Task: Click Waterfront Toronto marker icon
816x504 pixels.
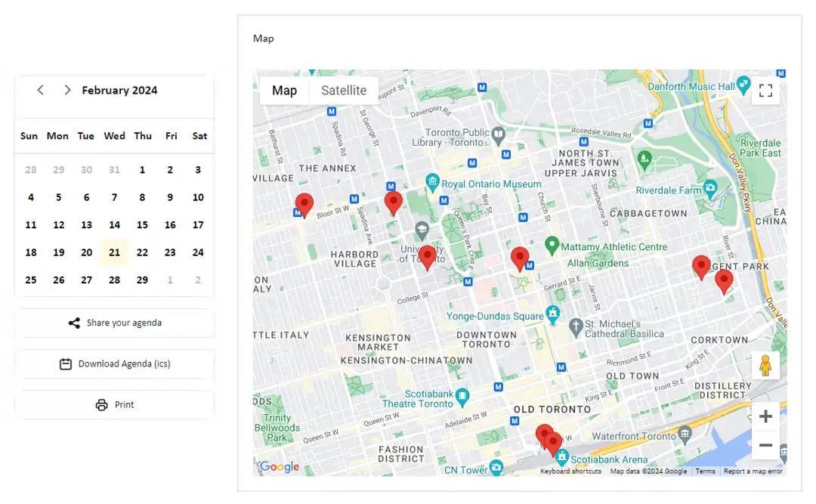Action: point(685,435)
